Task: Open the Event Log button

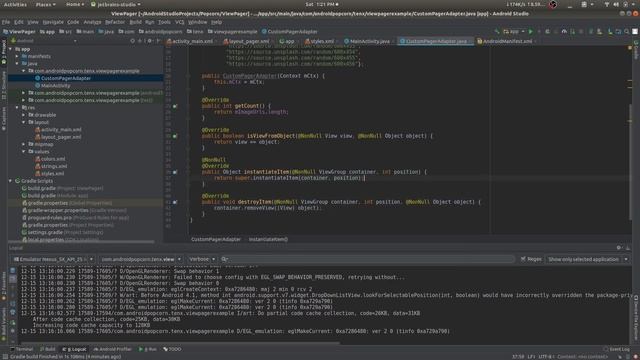Action: coord(617,349)
